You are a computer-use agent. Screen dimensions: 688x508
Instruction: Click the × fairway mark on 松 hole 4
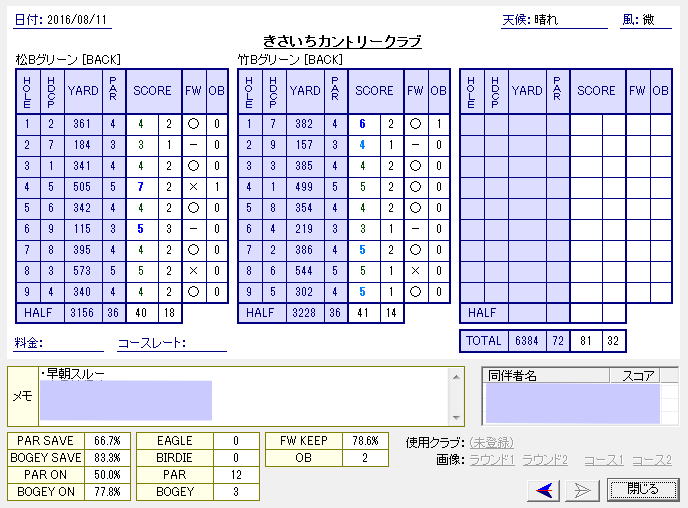[194, 187]
